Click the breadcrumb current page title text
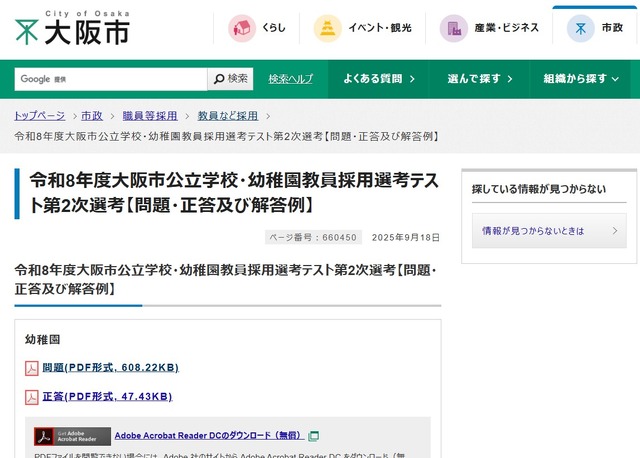Viewport: 640px width, 458px height. coord(227,136)
